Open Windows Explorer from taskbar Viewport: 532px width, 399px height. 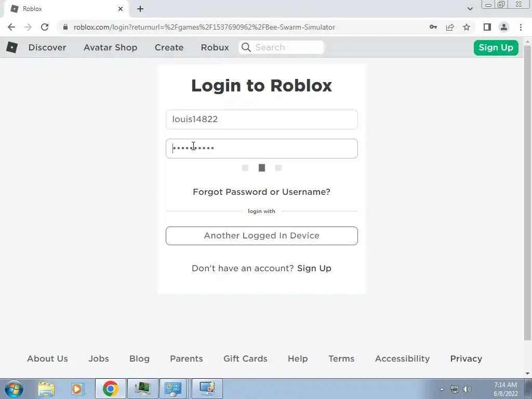(x=46, y=389)
